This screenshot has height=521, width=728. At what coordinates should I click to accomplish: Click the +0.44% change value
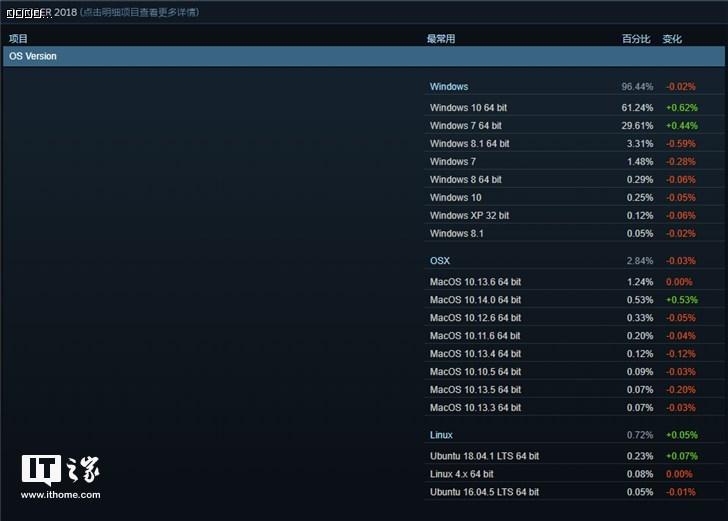pyautogui.click(x=682, y=125)
